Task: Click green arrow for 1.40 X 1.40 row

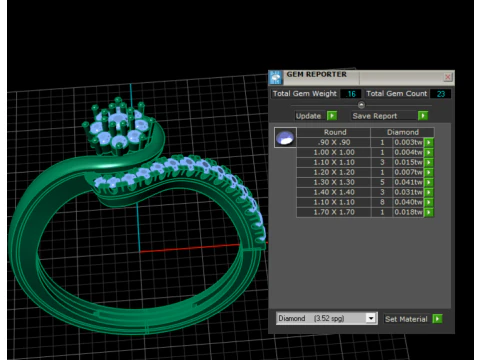Action: click(x=429, y=192)
